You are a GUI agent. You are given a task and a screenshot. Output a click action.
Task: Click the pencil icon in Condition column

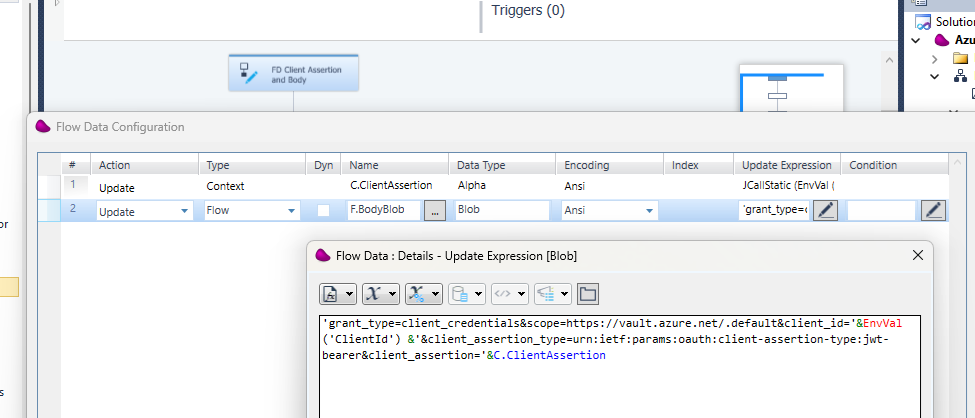(x=932, y=211)
